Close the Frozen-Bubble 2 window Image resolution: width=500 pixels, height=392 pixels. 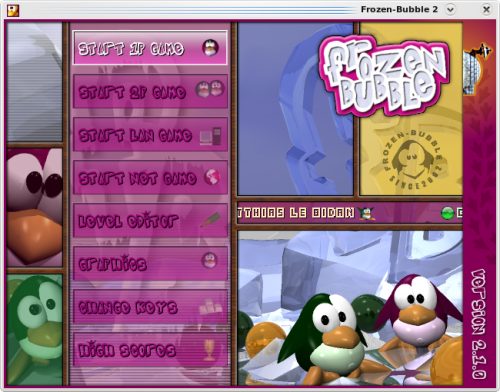click(486, 9)
